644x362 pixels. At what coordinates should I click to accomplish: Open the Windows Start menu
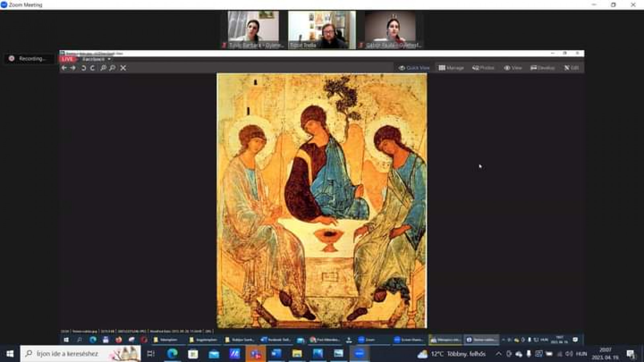[x=10, y=354]
